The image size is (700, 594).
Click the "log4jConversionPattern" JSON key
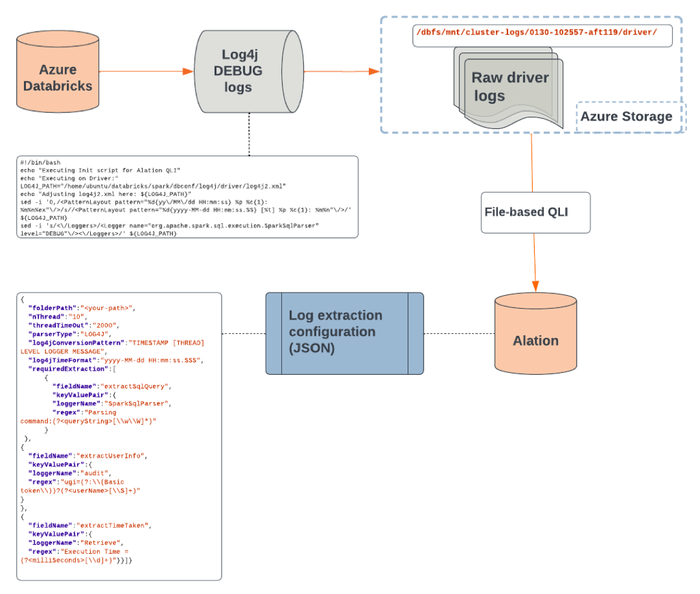click(x=76, y=343)
